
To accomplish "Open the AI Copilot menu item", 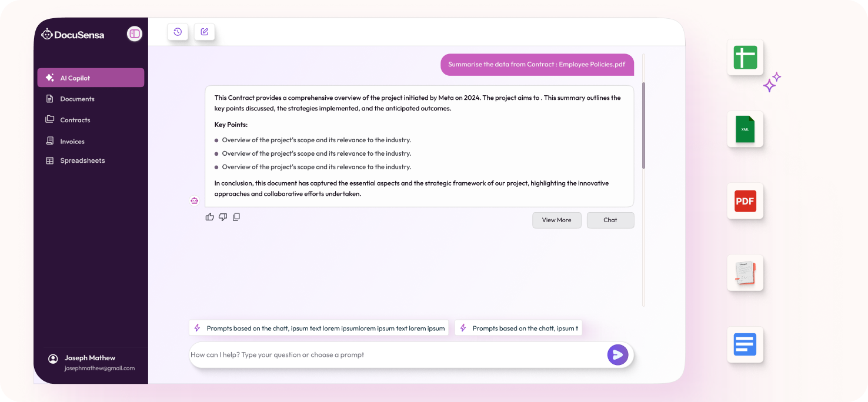I will coord(91,78).
